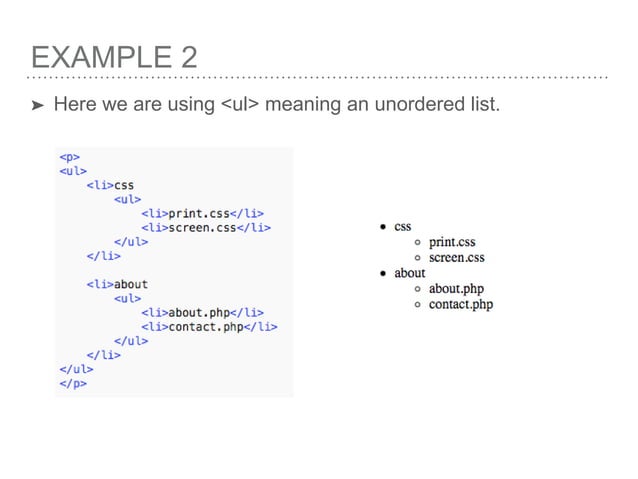Click the rendered 'about' parent list item

(409, 273)
